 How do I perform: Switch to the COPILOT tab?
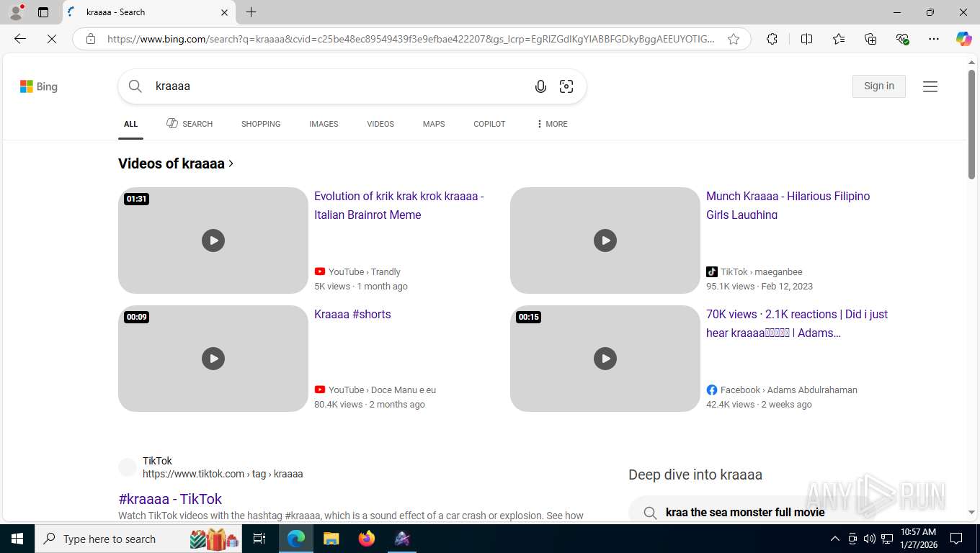pyautogui.click(x=489, y=124)
